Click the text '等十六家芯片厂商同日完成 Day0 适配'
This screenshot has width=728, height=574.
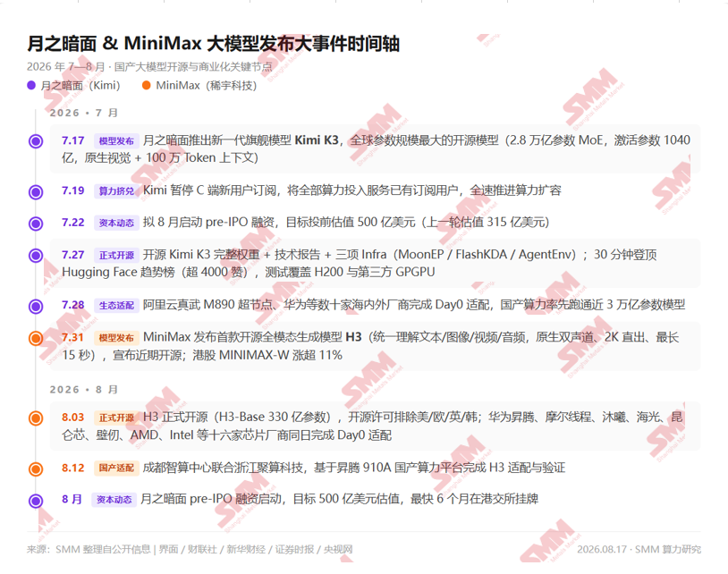(x=294, y=435)
